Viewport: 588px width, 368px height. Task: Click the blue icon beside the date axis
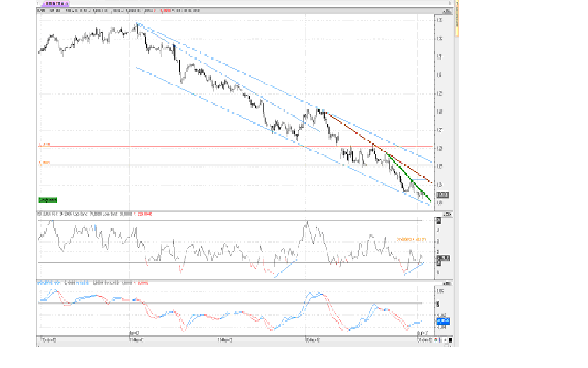click(x=440, y=340)
